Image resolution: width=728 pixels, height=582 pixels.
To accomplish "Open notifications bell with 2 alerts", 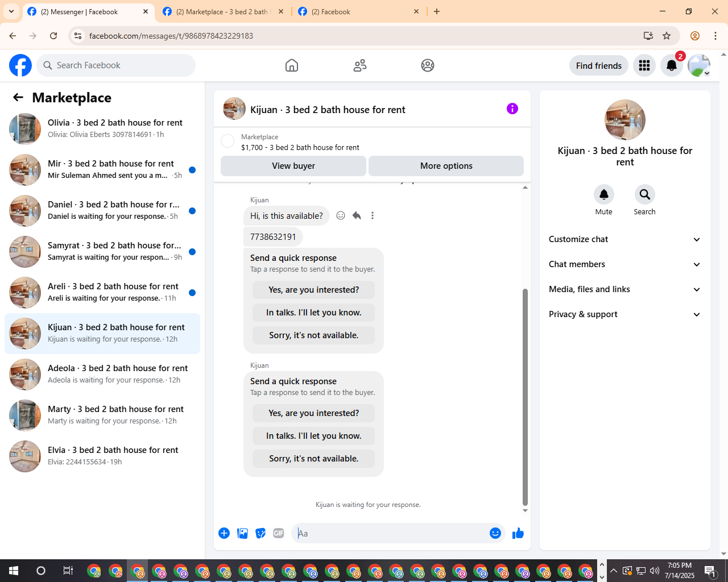I will pyautogui.click(x=672, y=65).
